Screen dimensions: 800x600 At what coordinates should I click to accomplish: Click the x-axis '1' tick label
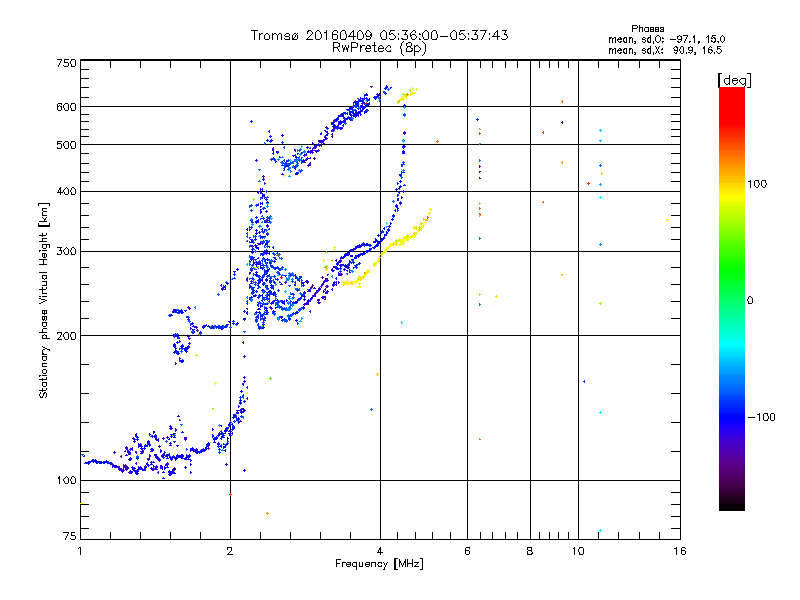tap(80, 551)
